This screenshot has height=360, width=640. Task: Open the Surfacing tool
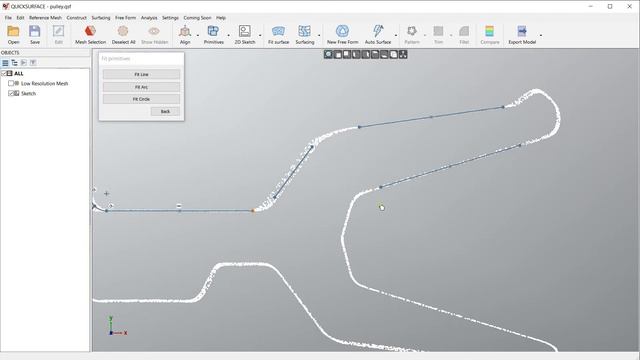click(305, 35)
